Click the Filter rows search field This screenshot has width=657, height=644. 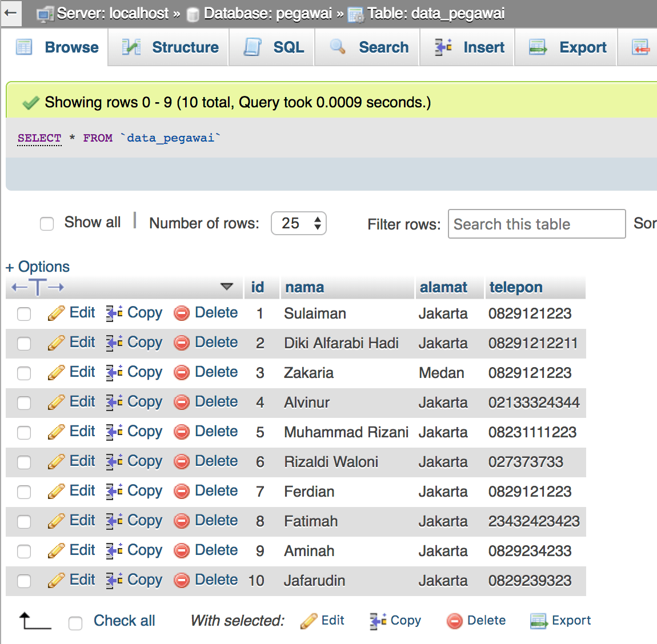point(536,224)
